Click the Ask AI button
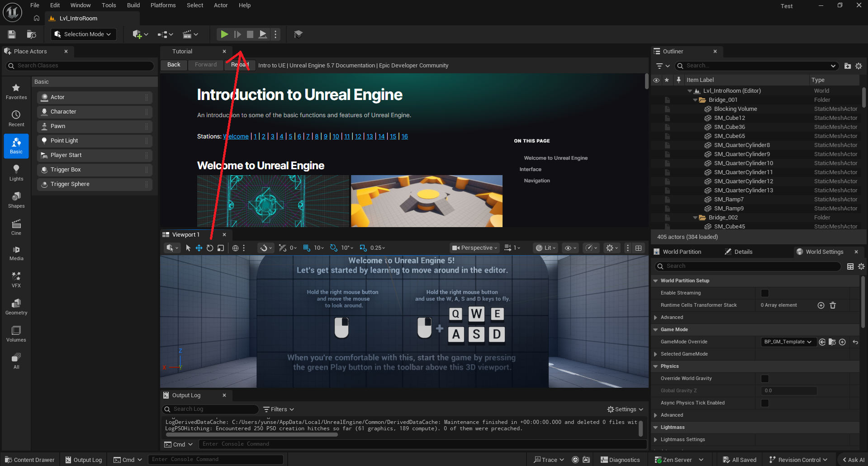The image size is (868, 466). (853, 460)
